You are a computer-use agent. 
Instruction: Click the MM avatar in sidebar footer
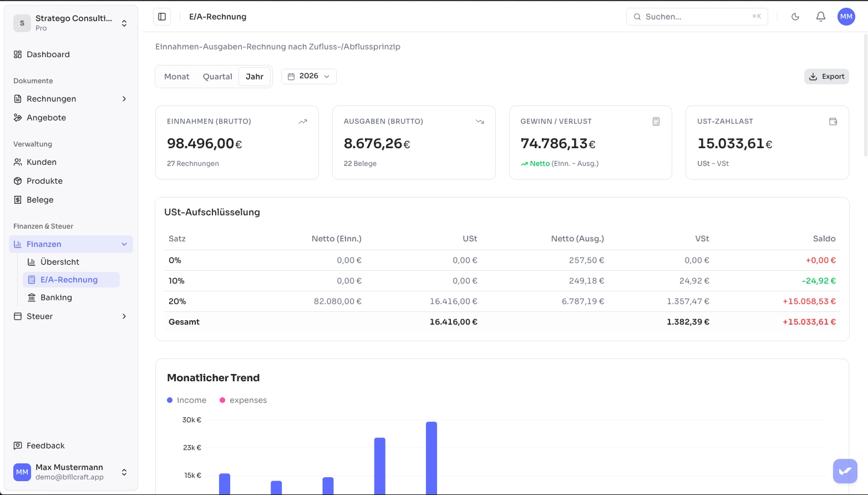click(x=22, y=472)
